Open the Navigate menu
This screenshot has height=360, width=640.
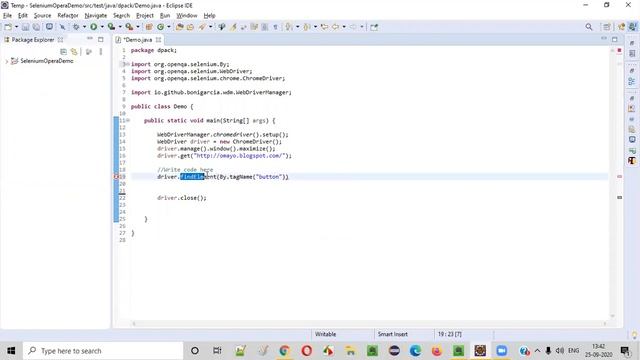pos(96,16)
